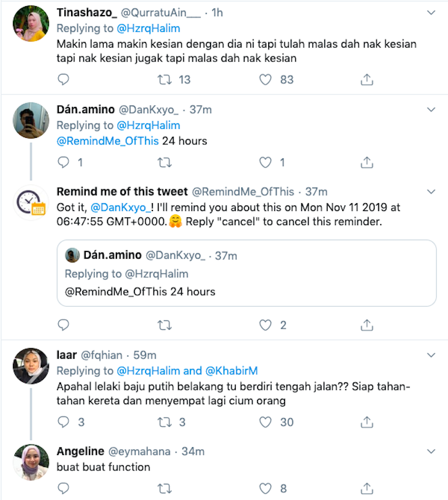The image size is (448, 500).
Task: Retweet Tinashazo_'s tweet with 13 retweets
Action: click(x=165, y=80)
